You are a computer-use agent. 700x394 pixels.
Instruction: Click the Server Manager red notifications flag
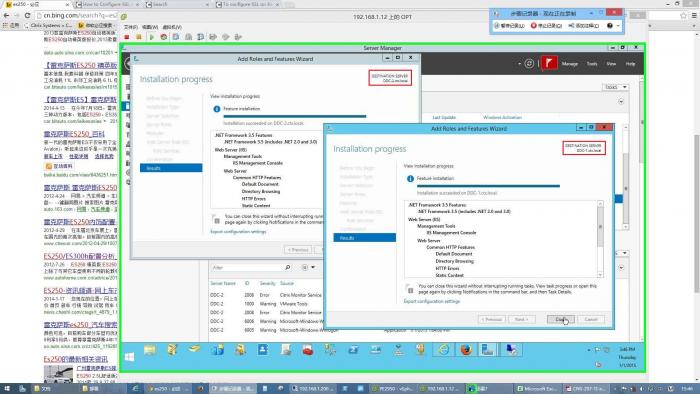click(x=549, y=63)
